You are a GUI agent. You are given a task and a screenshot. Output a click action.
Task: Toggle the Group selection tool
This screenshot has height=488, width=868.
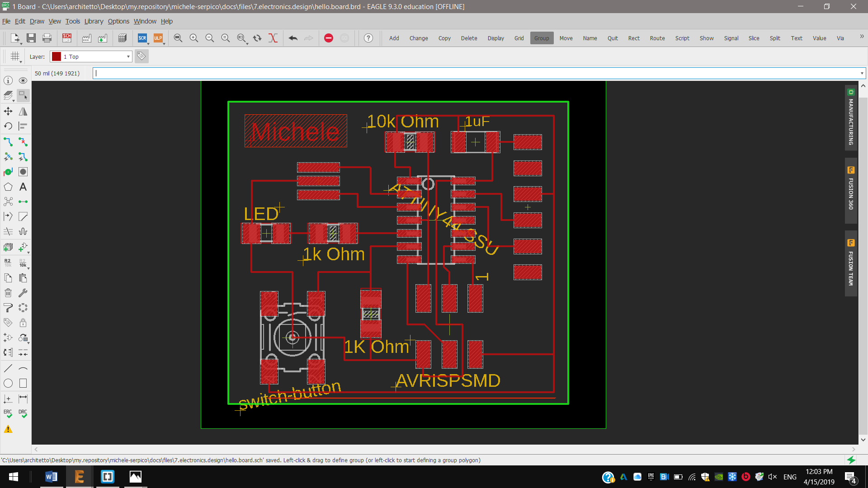pos(23,95)
